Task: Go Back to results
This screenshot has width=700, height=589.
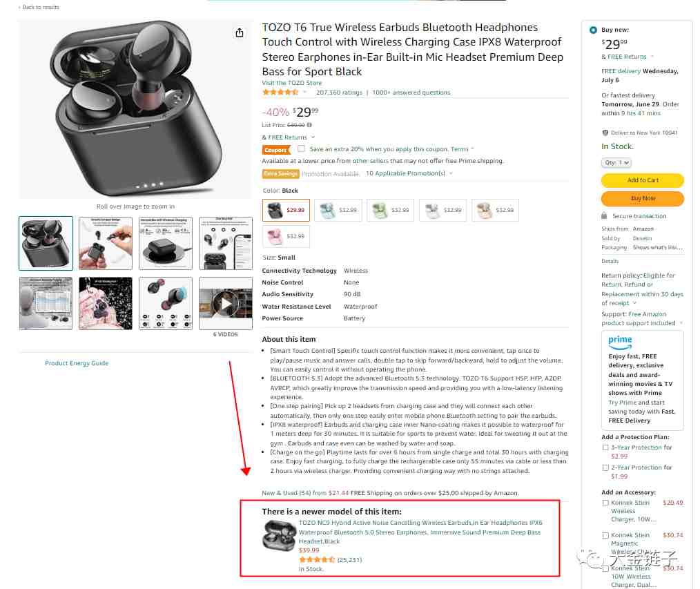Action: 39,7
